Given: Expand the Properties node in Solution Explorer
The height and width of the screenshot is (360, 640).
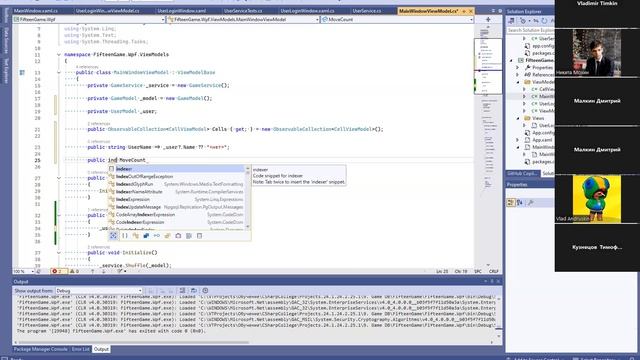Looking at the screenshot, I should pyautogui.click(x=518, y=67).
